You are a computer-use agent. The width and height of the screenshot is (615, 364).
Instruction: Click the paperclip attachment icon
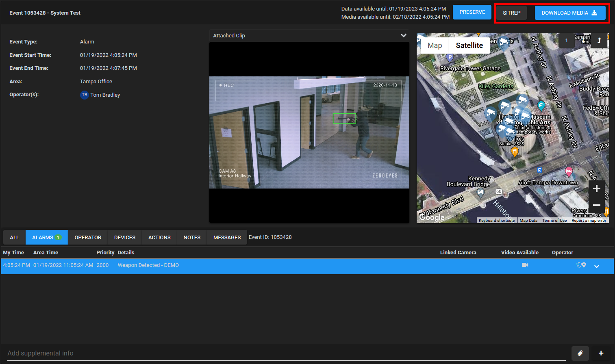coord(580,353)
